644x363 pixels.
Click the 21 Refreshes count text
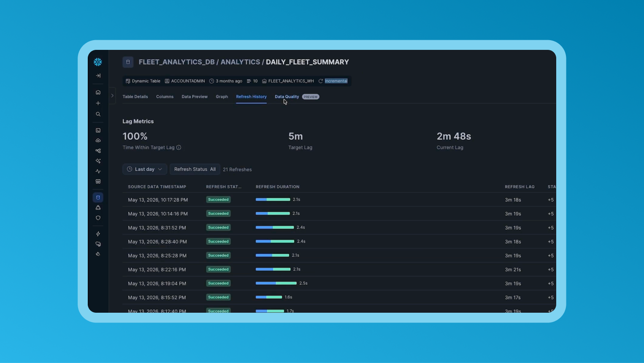pyautogui.click(x=237, y=169)
